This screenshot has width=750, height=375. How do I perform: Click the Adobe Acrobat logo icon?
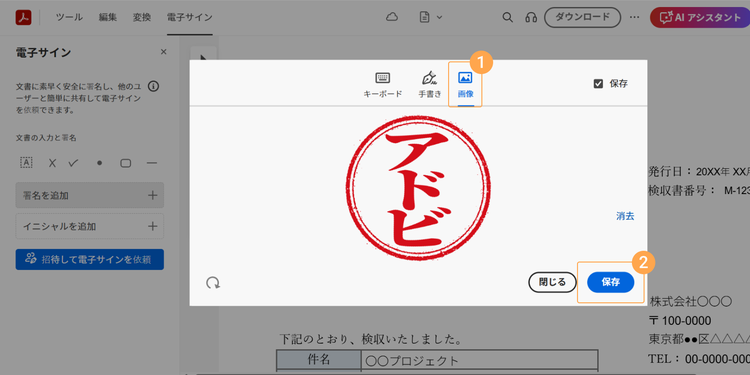23,17
